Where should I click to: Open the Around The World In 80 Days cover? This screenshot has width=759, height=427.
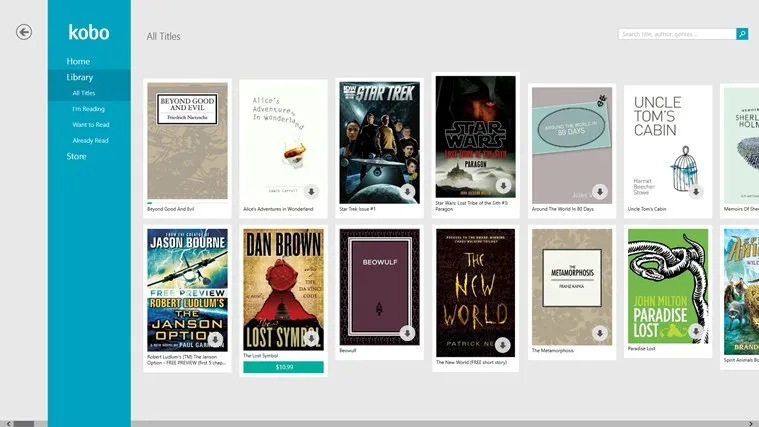click(x=572, y=145)
